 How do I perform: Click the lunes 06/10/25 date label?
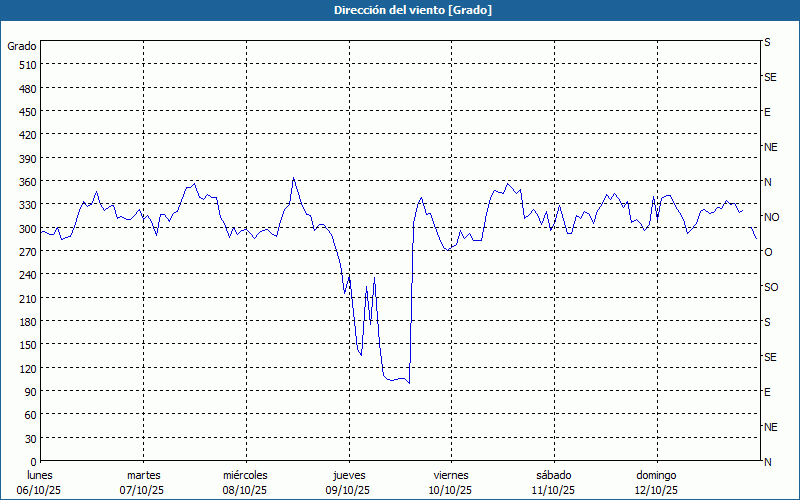click(x=41, y=482)
